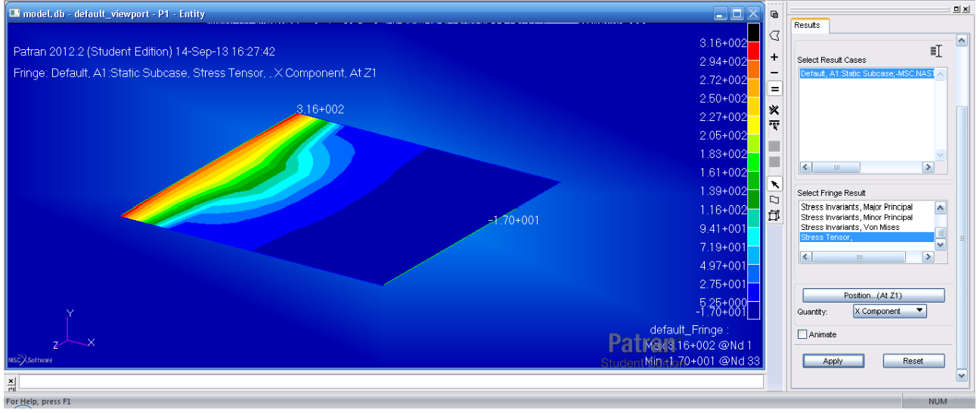Open the Quantity X Component dropdown

click(889, 311)
